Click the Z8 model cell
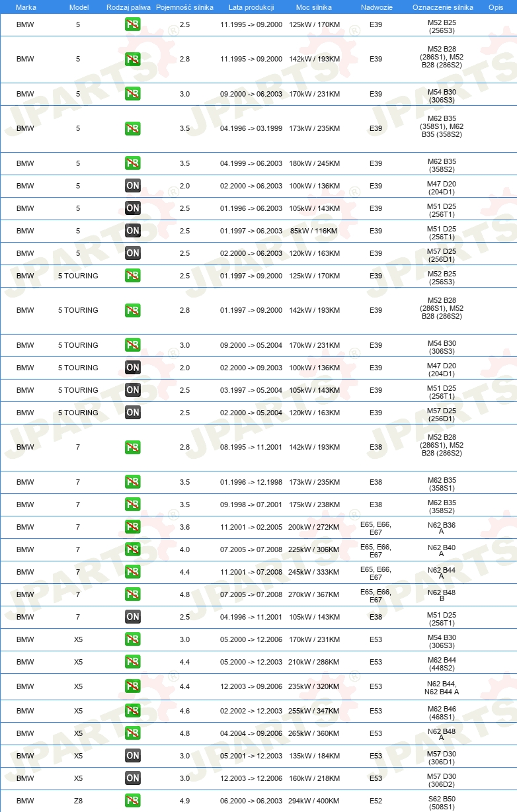The width and height of the screenshot is (517, 812). 78,801
